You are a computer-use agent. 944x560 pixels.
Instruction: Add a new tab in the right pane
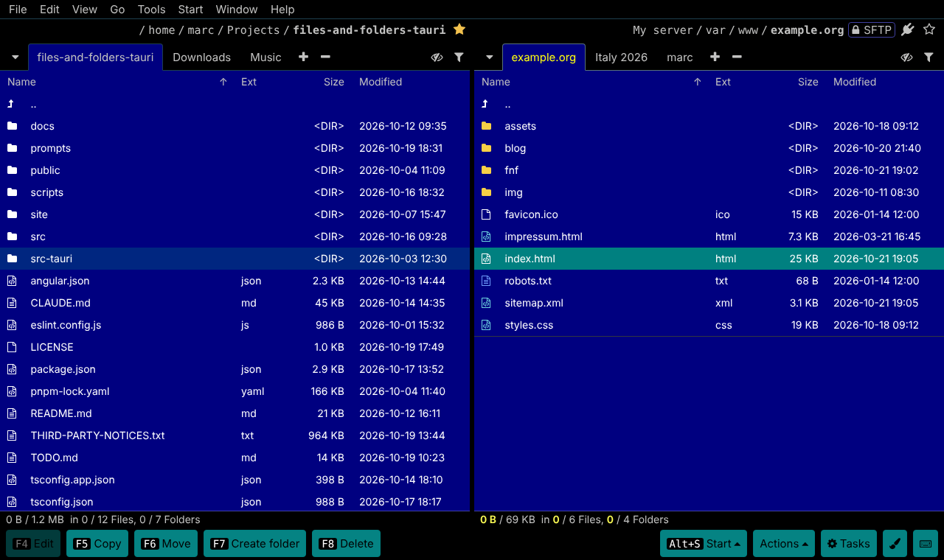click(715, 57)
